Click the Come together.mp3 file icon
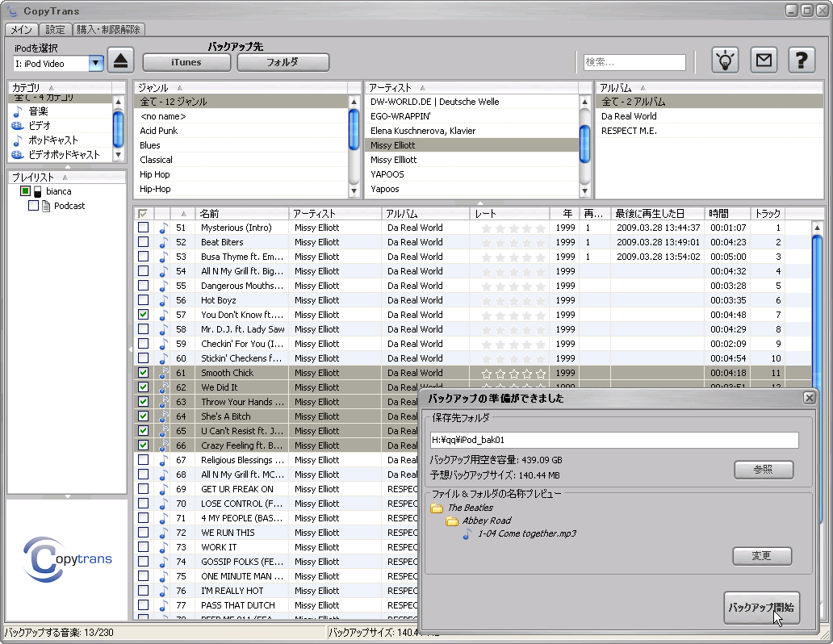Screen dimensions: 833x644 click(x=467, y=534)
